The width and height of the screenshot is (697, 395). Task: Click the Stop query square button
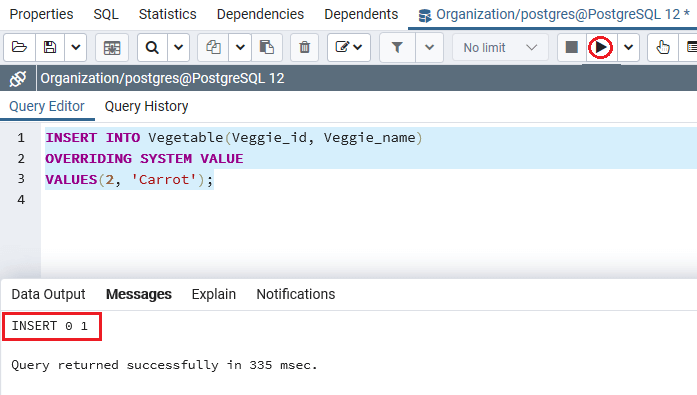(572, 47)
